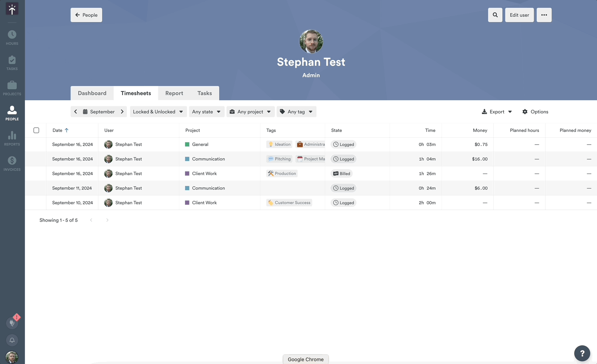Click the Memory tracker microphone icon
Screen dimensions: 597x364
click(12, 323)
